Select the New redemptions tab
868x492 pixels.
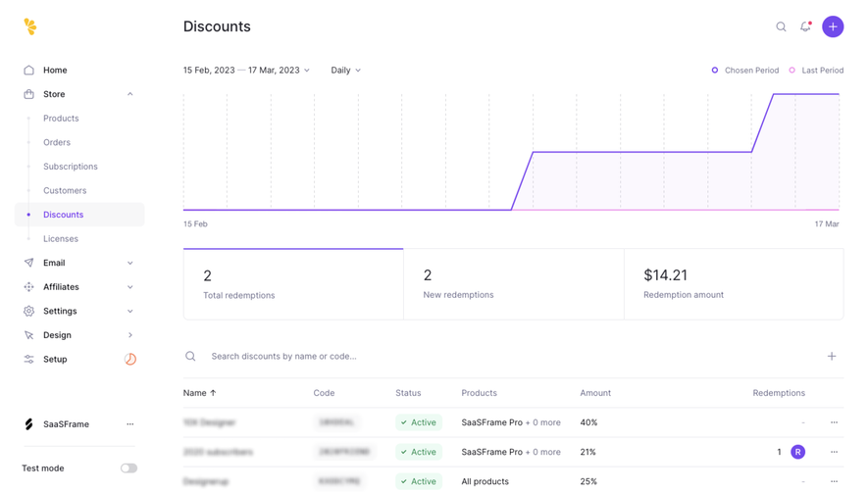(514, 284)
